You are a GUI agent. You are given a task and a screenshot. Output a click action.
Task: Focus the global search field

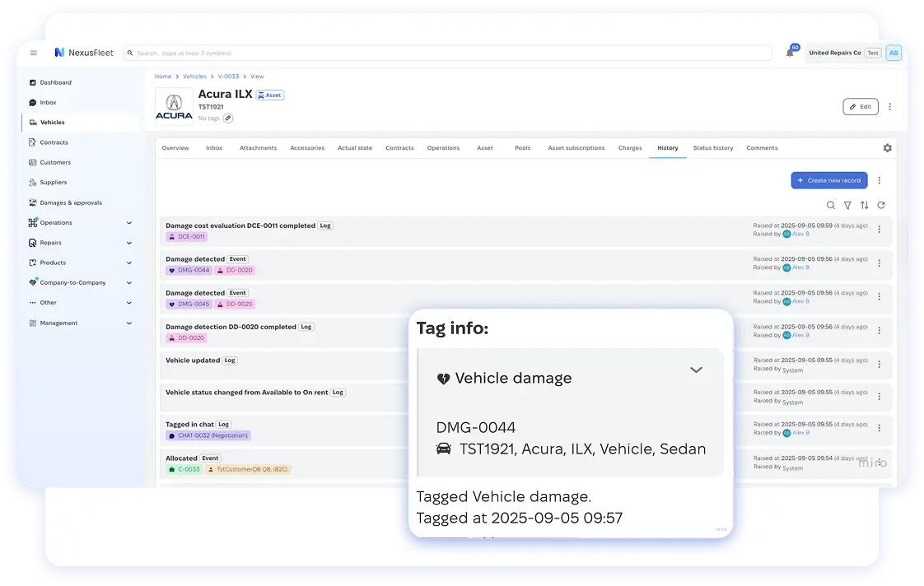445,53
